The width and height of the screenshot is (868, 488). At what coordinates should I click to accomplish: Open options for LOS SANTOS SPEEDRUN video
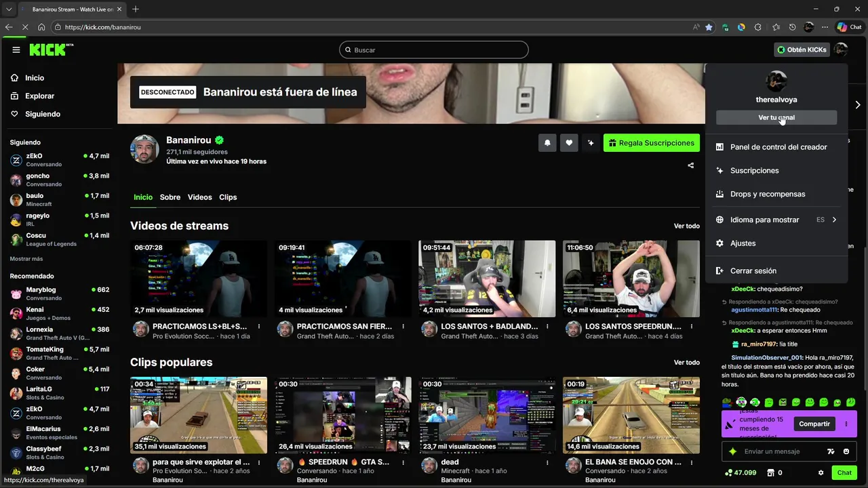pyautogui.click(x=692, y=327)
